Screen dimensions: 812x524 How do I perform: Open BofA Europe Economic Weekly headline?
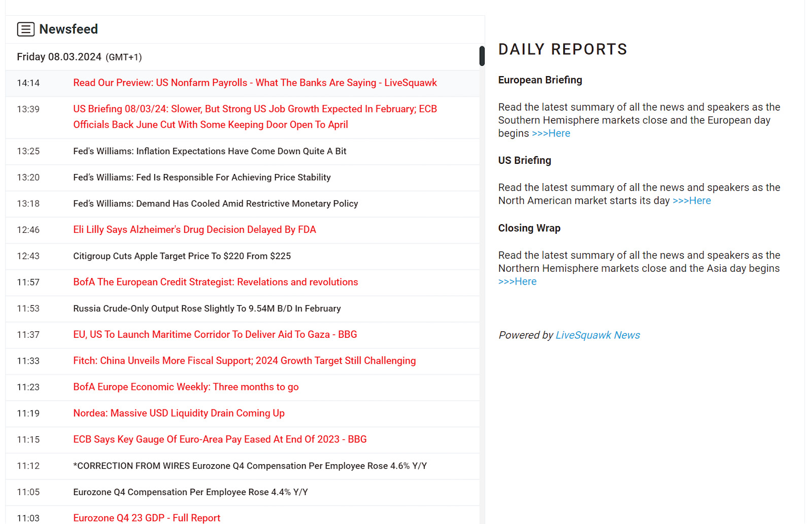186,387
